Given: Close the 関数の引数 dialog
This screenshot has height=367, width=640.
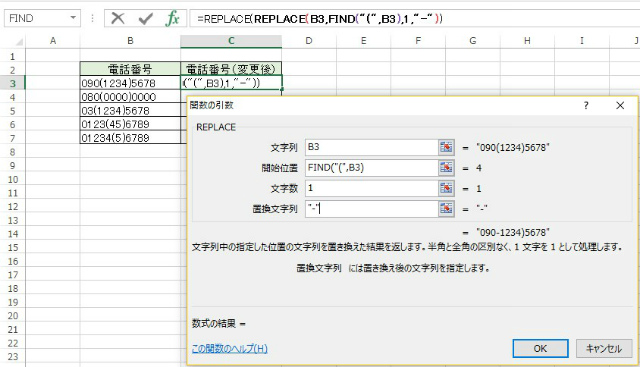Looking at the screenshot, I should click(x=620, y=105).
